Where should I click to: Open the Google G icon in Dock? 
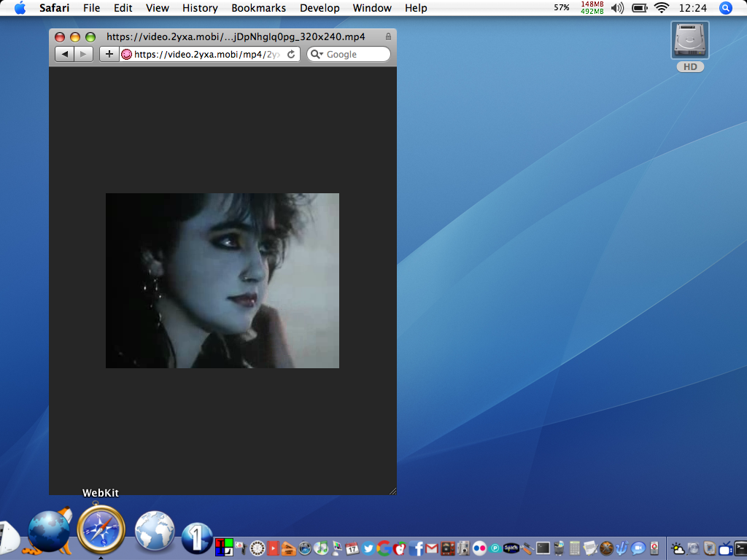(384, 548)
